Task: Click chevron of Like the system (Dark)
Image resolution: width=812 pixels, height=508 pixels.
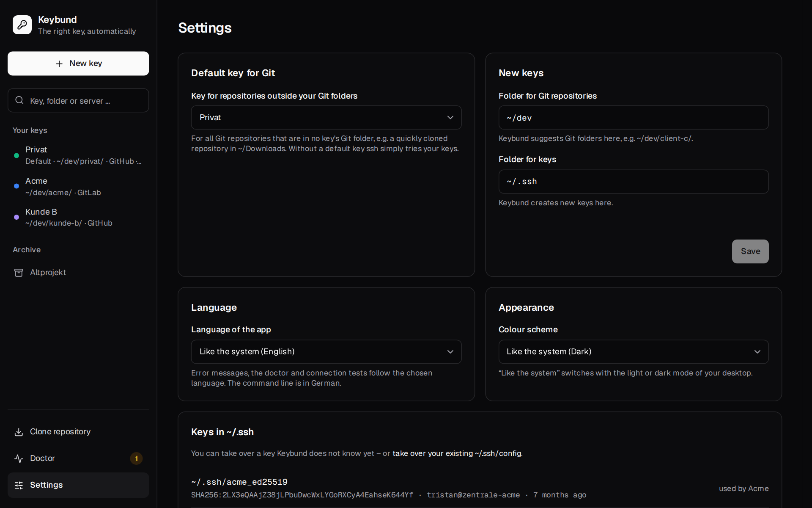Action: [x=757, y=352]
